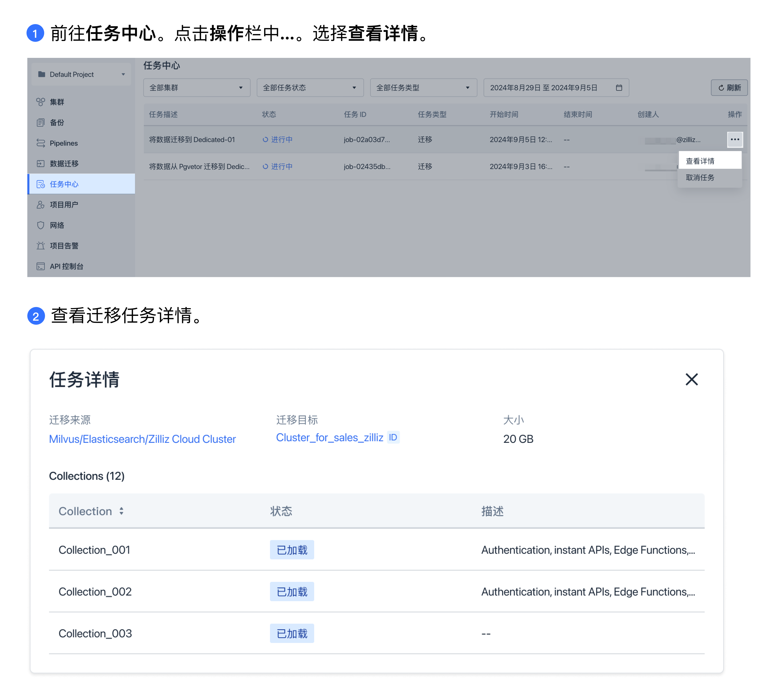Click the calendar icon in date range
The image size is (777, 700).
619,88
